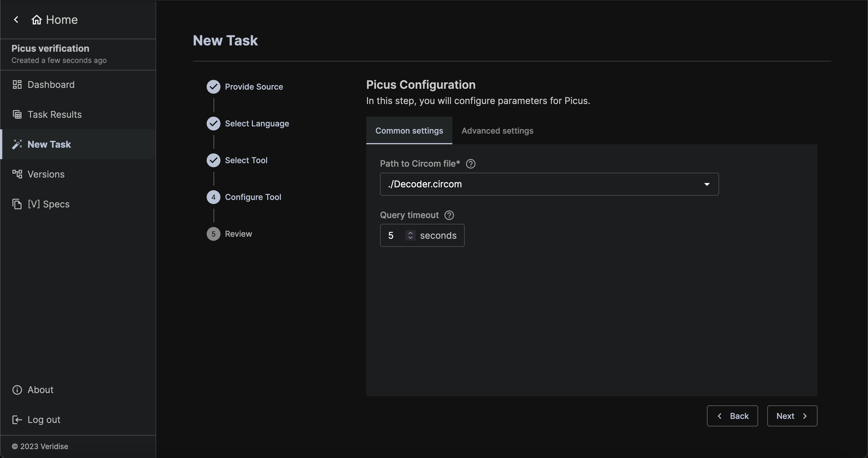Click the Home house icon
Screen dimensions: 868x458
click(36, 20)
